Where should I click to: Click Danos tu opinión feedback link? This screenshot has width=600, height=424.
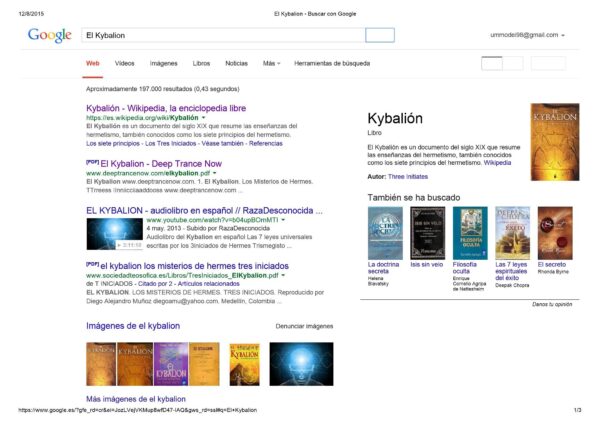coord(552,305)
